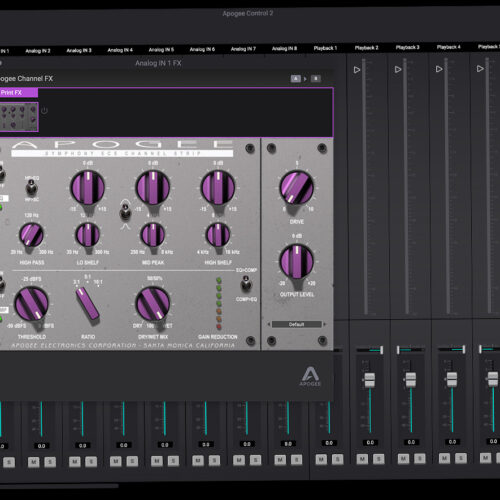Image resolution: width=500 pixels, height=500 pixels.
Task: Mute the Playback 4 channel
Action: (444, 459)
